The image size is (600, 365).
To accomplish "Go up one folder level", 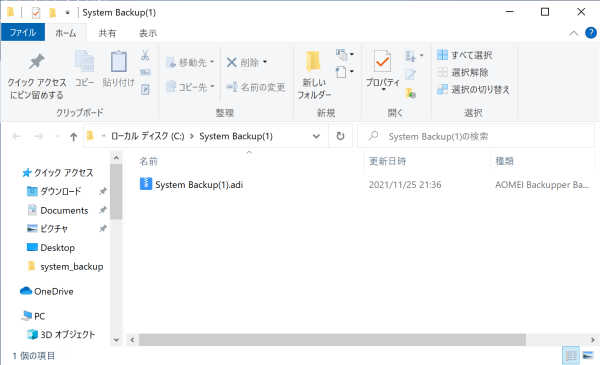I will (73, 137).
